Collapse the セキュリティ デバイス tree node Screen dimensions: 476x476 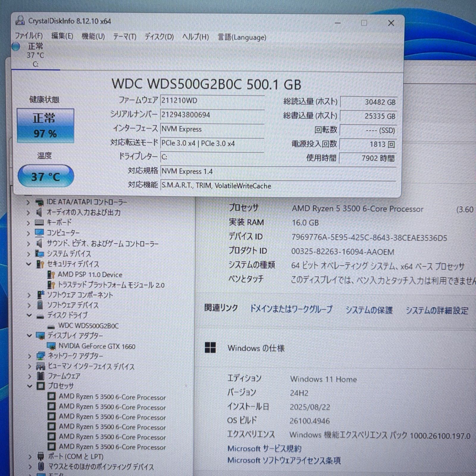pos(29,264)
